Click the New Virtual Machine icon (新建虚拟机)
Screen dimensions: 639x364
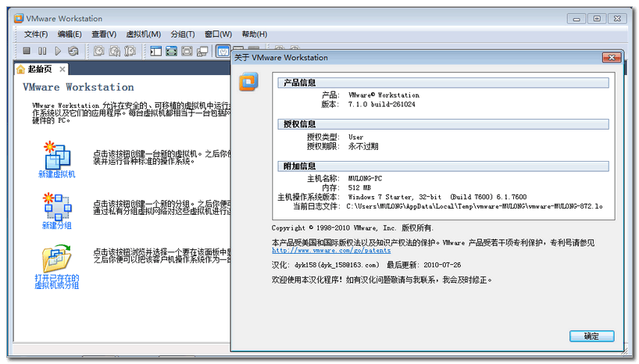(x=57, y=155)
